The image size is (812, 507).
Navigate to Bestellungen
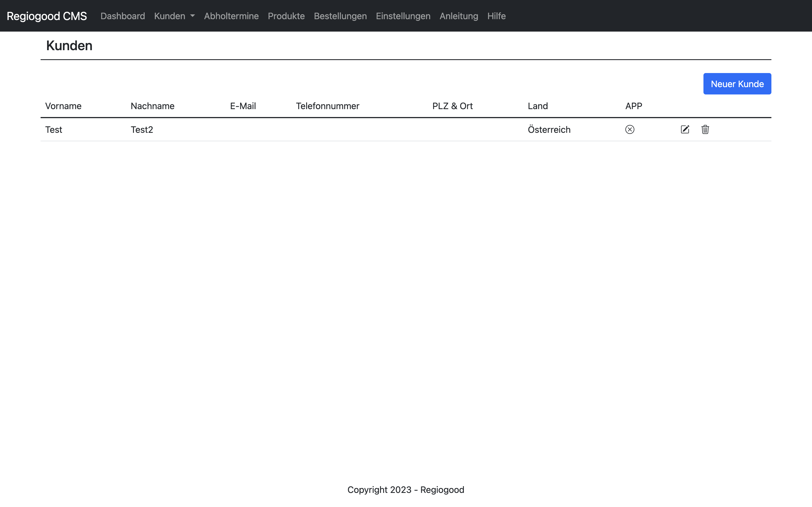[340, 16]
